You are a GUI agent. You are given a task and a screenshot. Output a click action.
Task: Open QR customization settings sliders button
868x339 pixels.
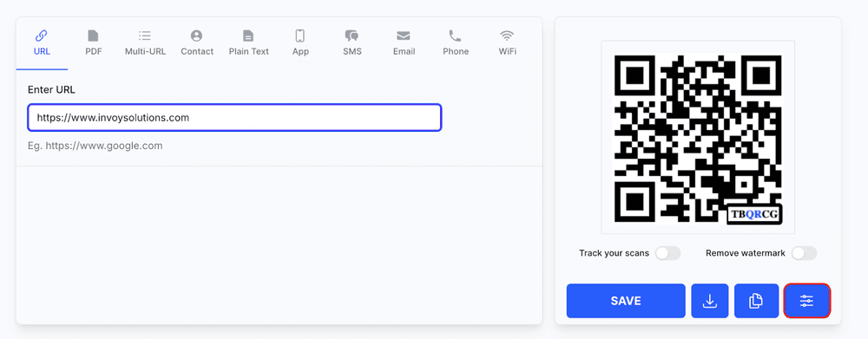pos(806,301)
